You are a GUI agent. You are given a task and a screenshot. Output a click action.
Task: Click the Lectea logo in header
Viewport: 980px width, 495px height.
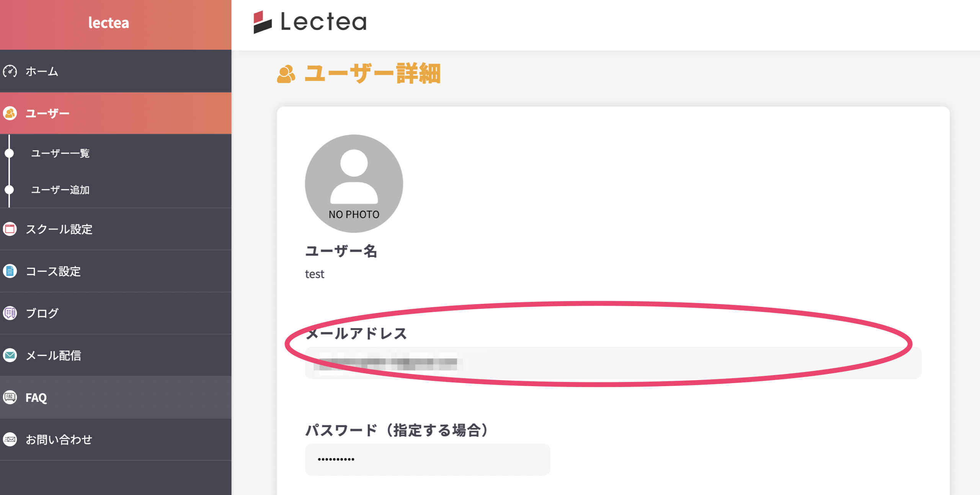coord(310,22)
